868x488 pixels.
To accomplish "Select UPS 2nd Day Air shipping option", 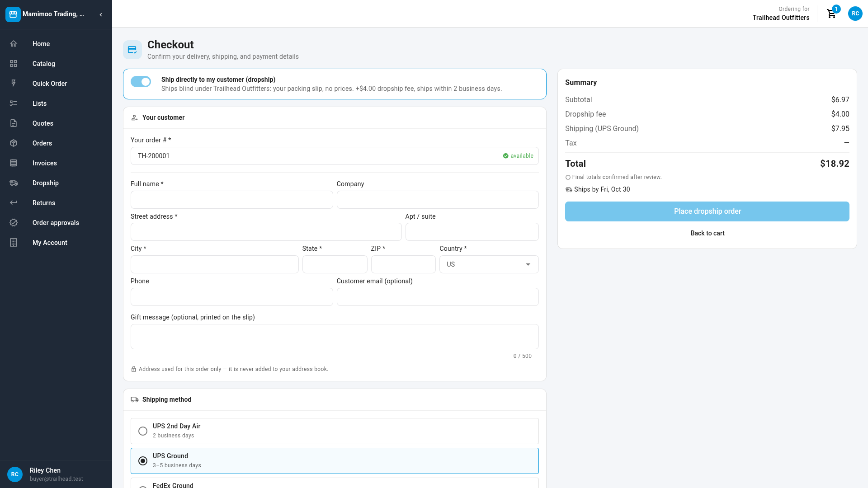I will (335, 431).
